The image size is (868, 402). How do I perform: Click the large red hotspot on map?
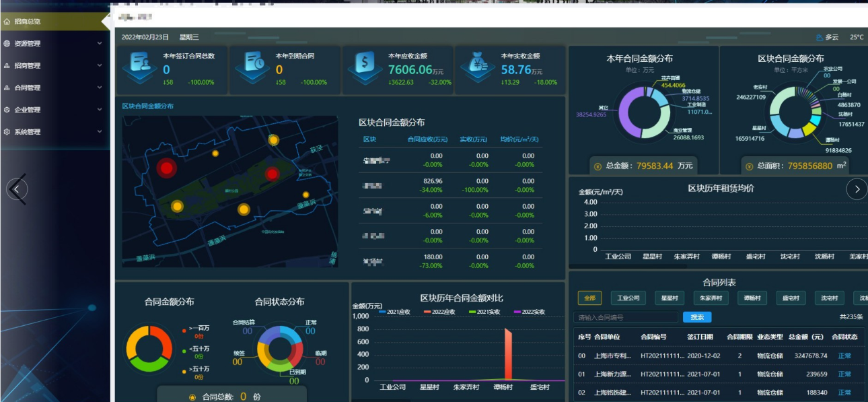click(x=166, y=168)
